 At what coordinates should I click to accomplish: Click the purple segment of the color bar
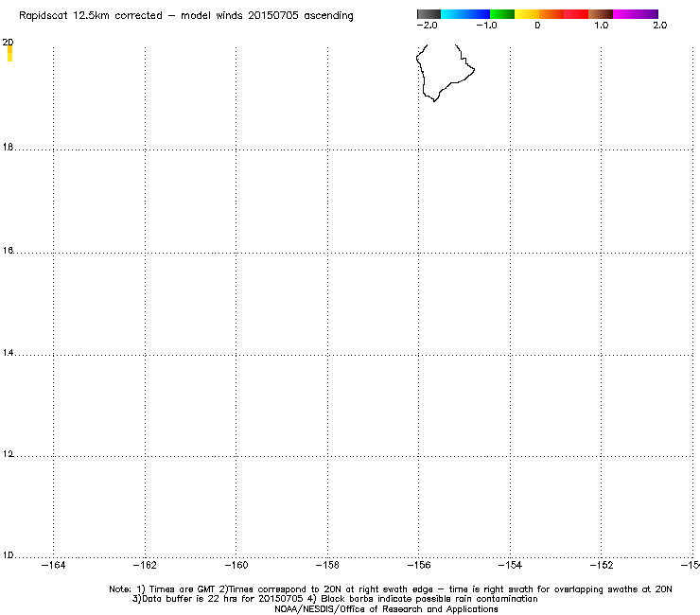coord(647,14)
